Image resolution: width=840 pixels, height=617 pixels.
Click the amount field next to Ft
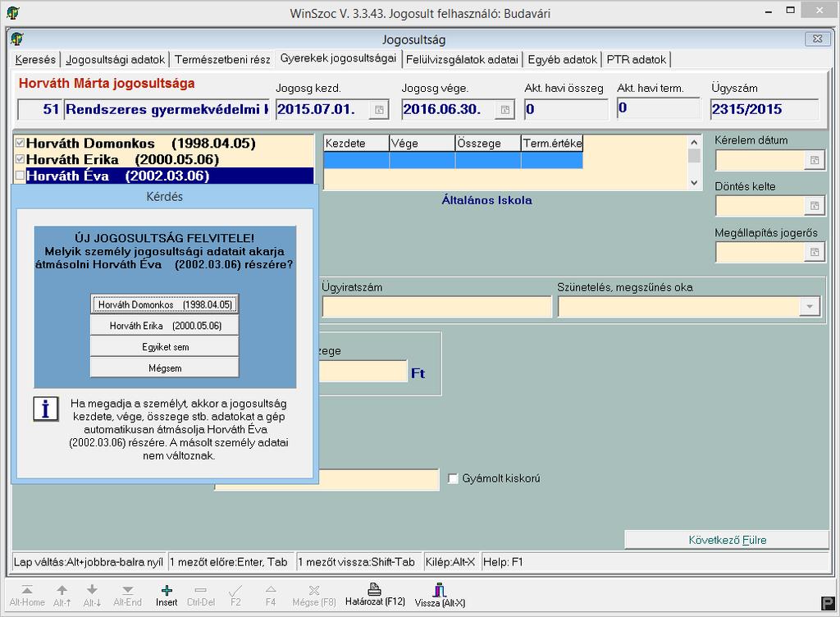363,372
